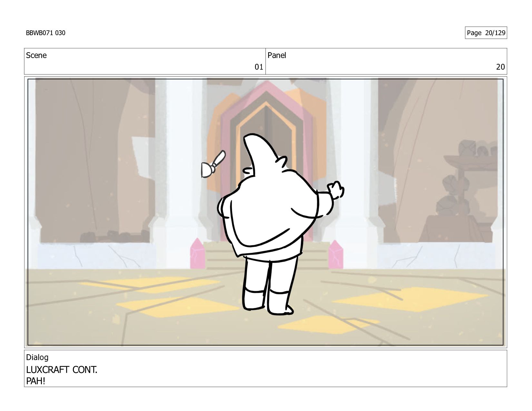Click the Panel label
This screenshot has width=532, height=411.
[x=277, y=55]
